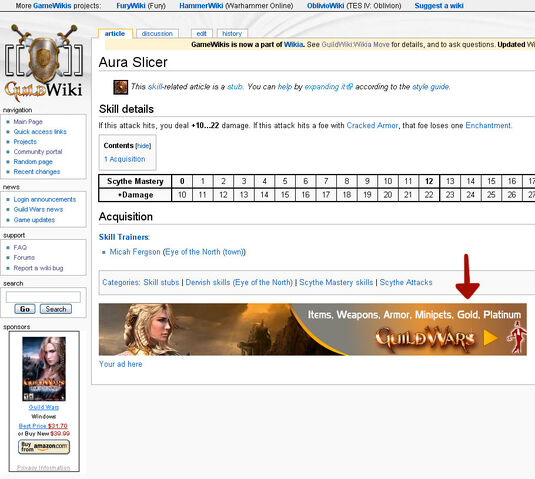Open the Scythe Attacks category link
535x479 pixels.
click(406, 282)
